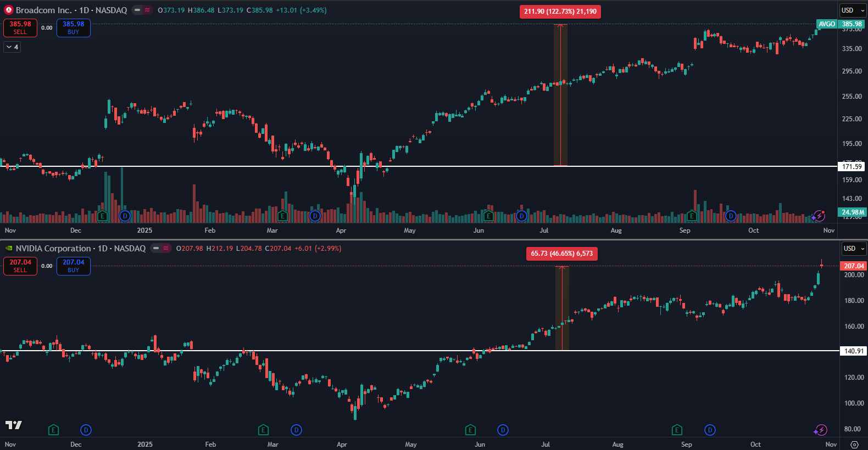
Task: Toggle pink approx-equal indicator on NVIDIA title
Action: pyautogui.click(x=165, y=249)
